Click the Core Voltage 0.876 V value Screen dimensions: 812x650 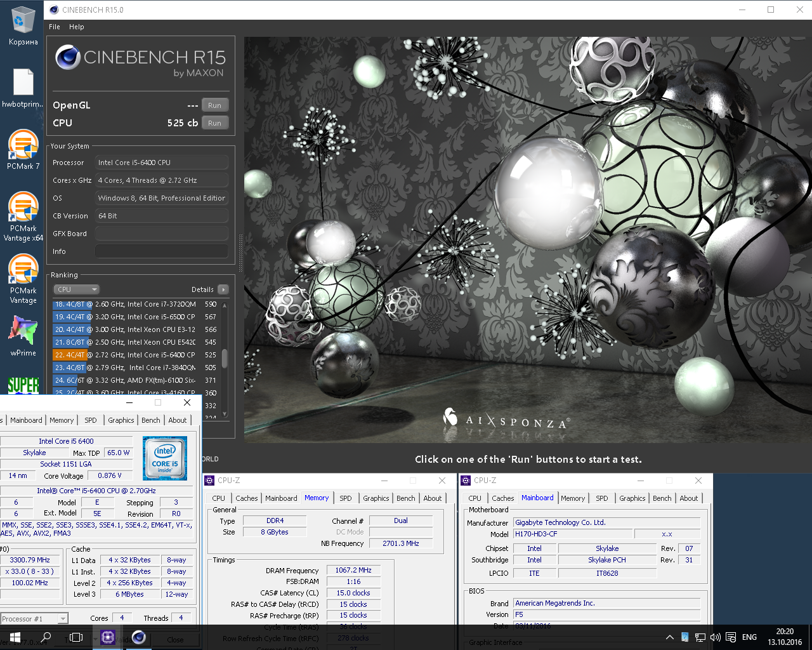(110, 475)
